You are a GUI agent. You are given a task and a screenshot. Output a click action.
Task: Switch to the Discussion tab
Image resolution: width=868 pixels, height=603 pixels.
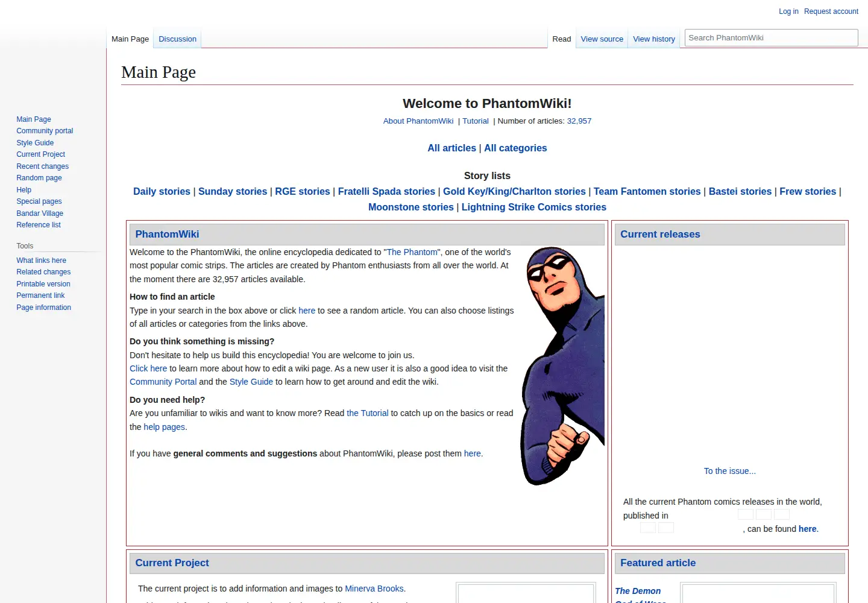coord(177,39)
